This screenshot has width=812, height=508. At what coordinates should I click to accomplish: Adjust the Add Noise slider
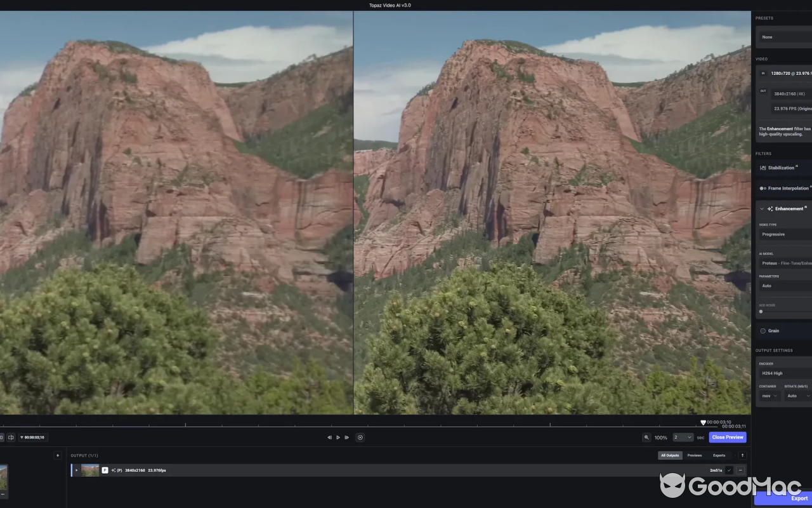point(761,312)
